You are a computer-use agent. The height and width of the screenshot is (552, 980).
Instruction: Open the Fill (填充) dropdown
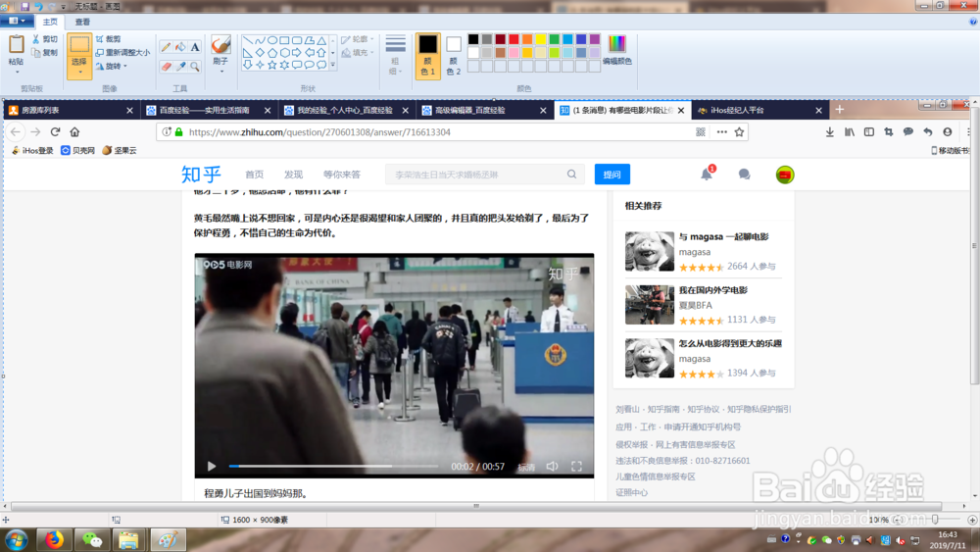(359, 53)
